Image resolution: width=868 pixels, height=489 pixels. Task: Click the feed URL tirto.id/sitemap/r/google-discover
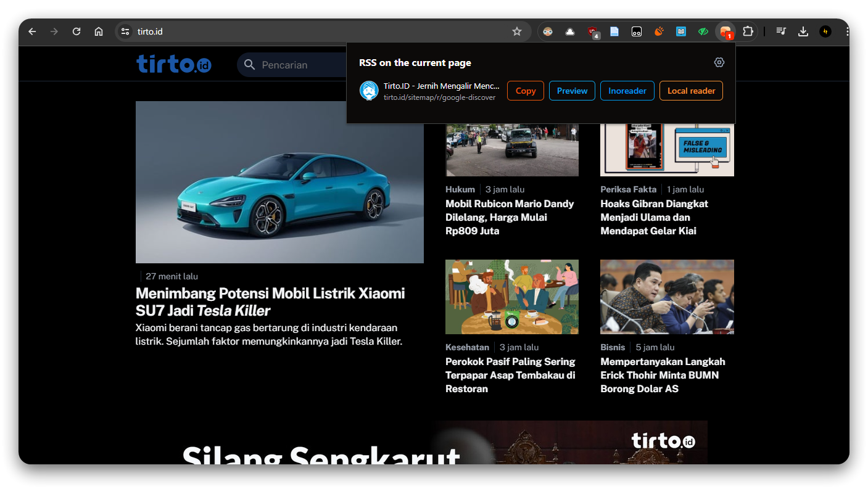coord(439,97)
